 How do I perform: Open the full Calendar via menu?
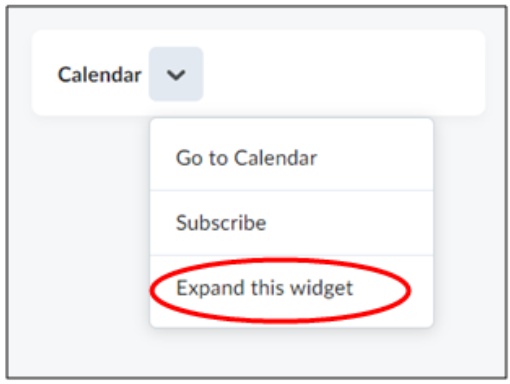[x=291, y=158]
